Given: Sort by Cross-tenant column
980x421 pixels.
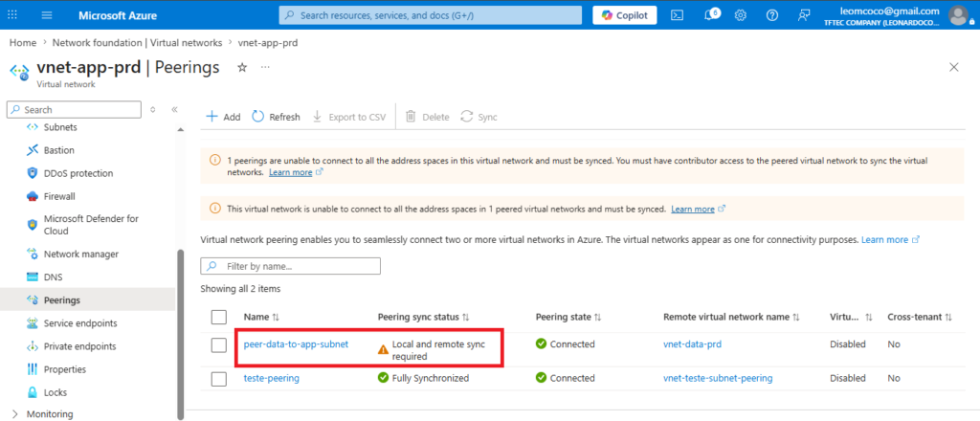Looking at the screenshot, I should point(920,318).
